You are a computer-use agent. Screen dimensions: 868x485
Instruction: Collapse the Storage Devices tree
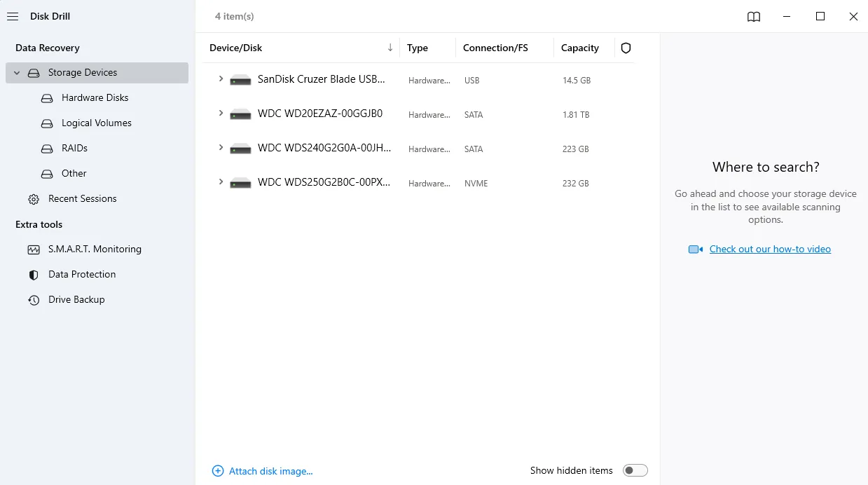click(16, 72)
